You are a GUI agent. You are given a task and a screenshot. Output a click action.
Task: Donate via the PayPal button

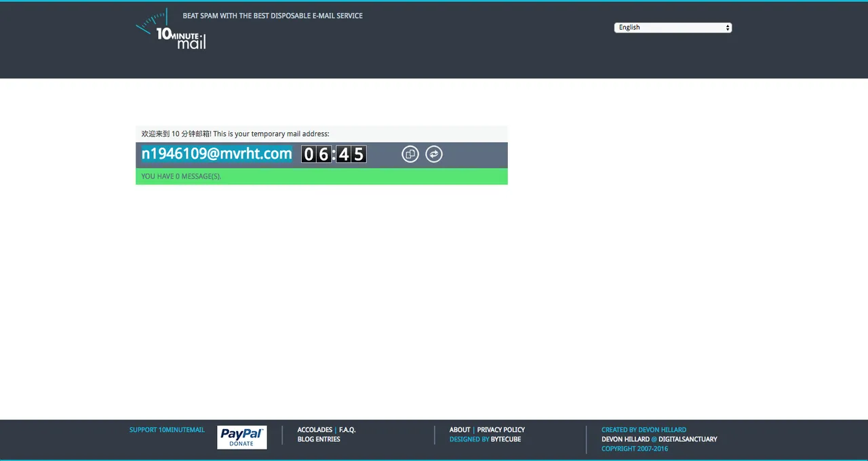coord(242,437)
